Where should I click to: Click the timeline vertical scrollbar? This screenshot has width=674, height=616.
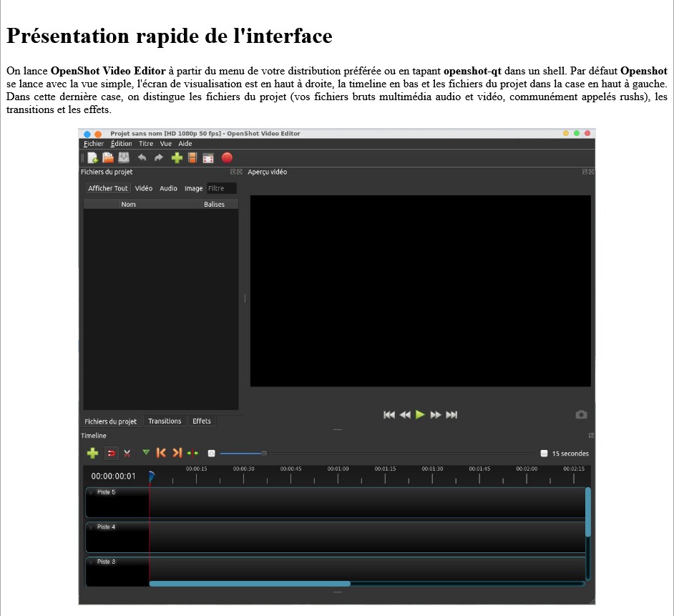point(588,512)
